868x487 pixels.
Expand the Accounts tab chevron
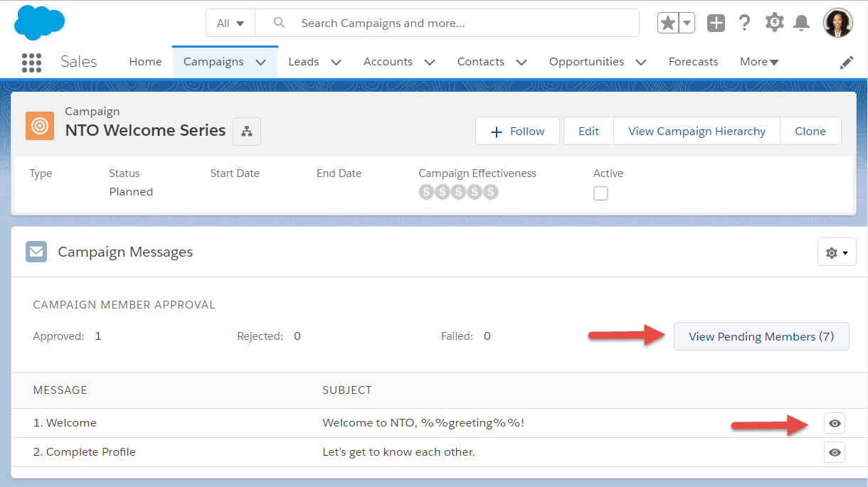point(430,63)
